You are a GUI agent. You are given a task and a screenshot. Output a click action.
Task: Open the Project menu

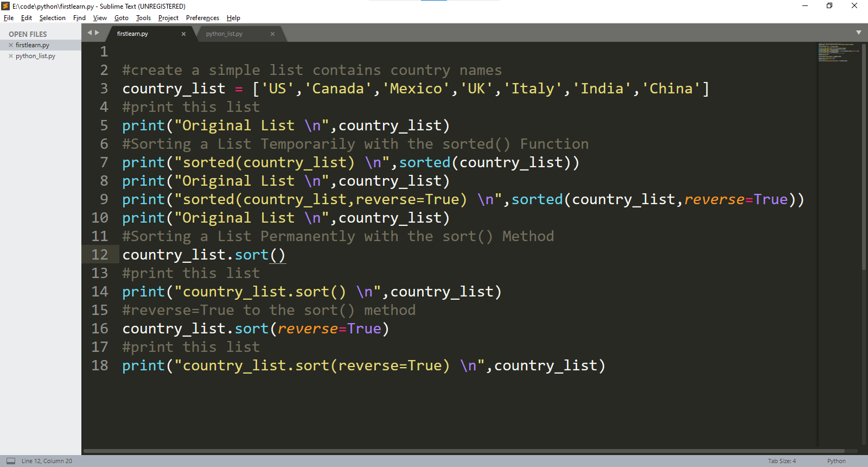pos(168,18)
